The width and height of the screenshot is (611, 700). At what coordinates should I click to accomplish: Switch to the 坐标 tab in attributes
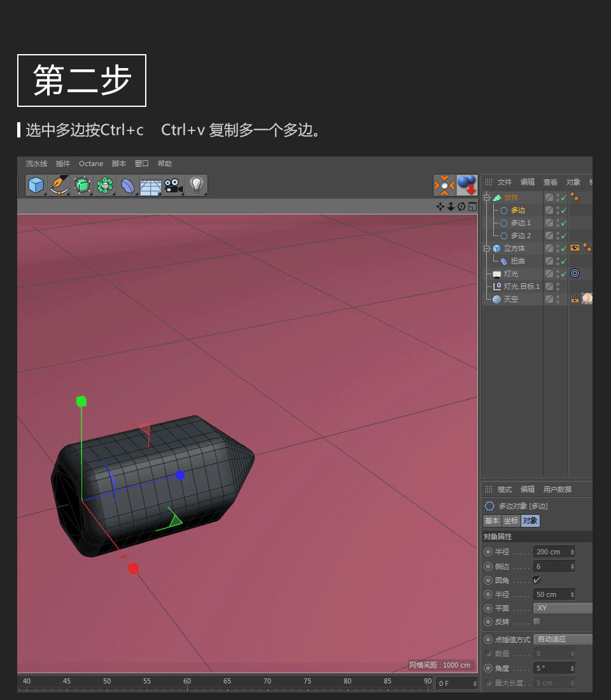[x=510, y=521]
